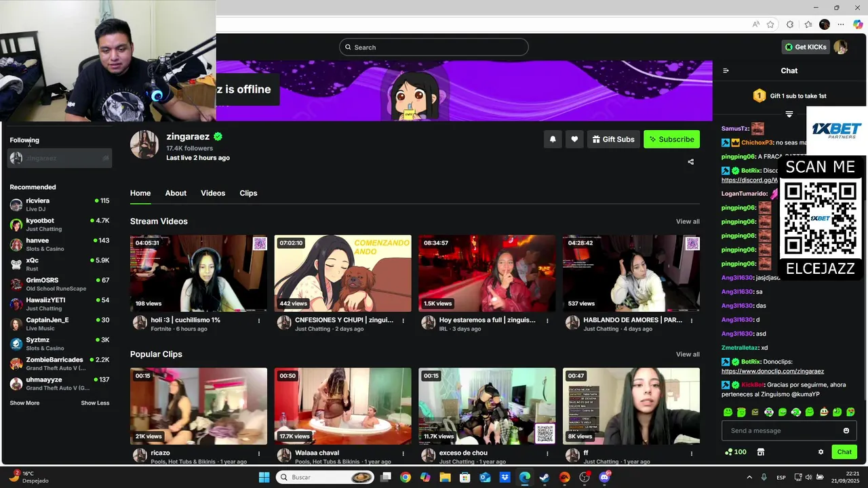Open kyootbot channel in Recommended
The width and height of the screenshot is (868, 488).
[x=60, y=224]
